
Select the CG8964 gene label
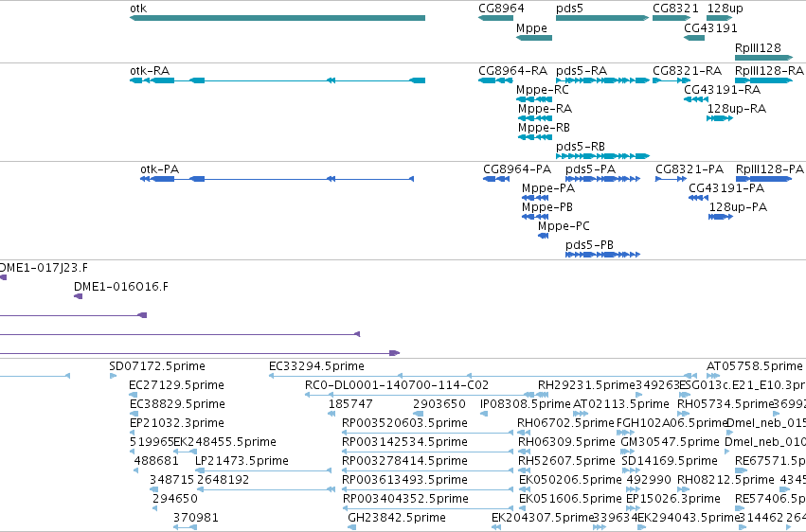pos(501,9)
